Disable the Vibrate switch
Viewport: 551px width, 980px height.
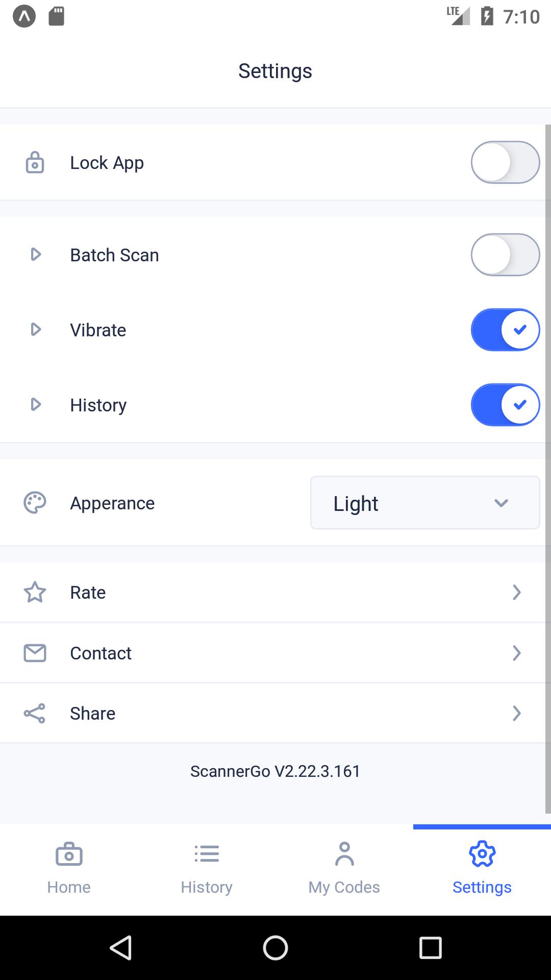505,330
